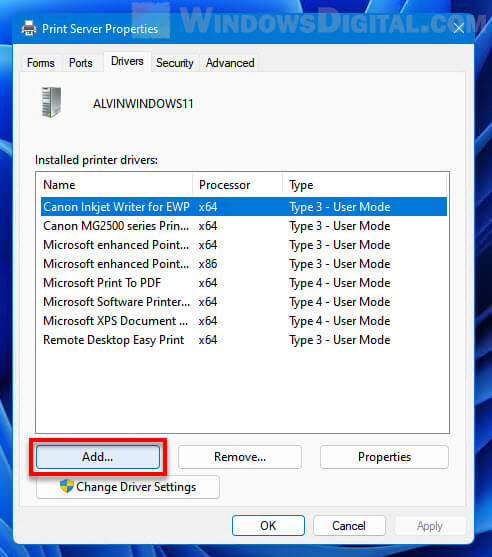The image size is (492, 557).
Task: Sort drivers by Processor column header
Action: (x=238, y=185)
